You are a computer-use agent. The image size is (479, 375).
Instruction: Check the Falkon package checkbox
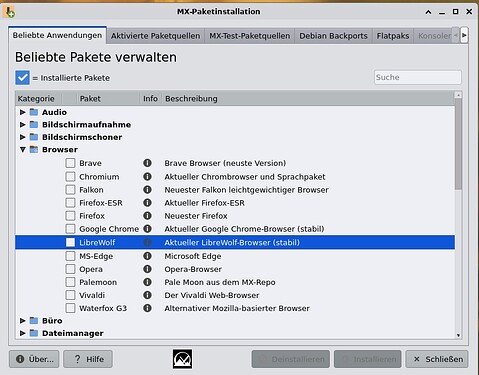(70, 190)
